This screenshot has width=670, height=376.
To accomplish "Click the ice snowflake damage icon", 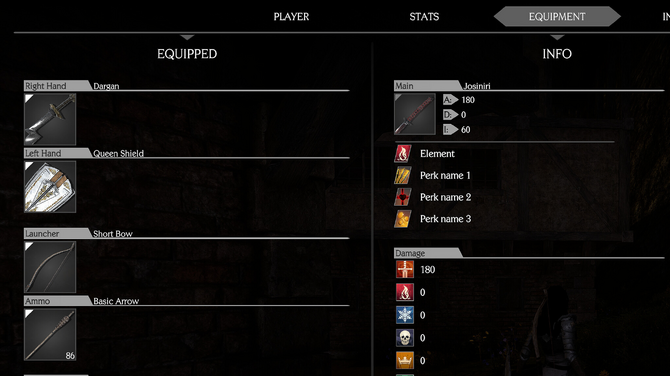I will [405, 315].
